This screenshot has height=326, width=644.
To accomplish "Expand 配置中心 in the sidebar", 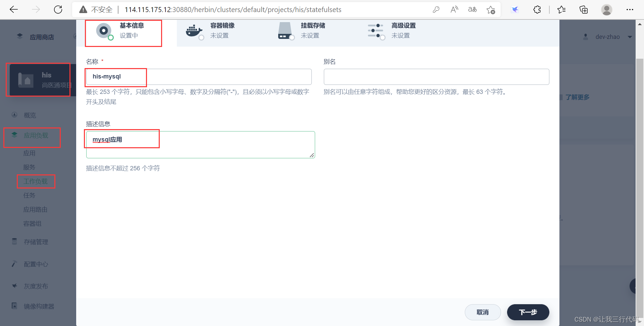I will (x=36, y=264).
